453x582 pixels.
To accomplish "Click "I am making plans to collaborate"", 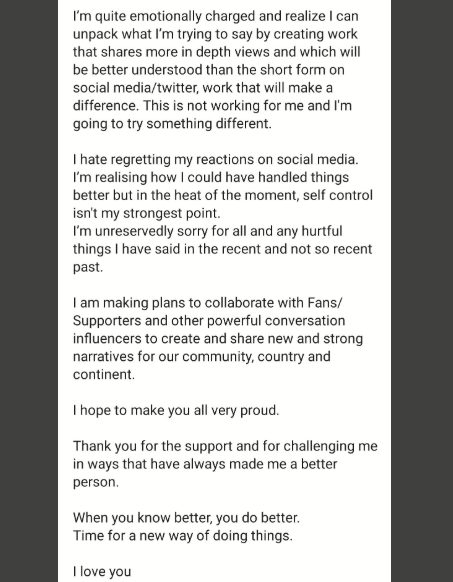I will [x=208, y=303].
